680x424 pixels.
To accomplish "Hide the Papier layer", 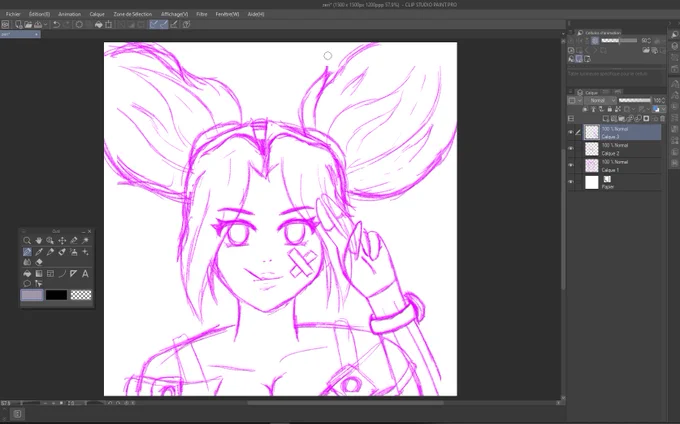I will tap(570, 182).
